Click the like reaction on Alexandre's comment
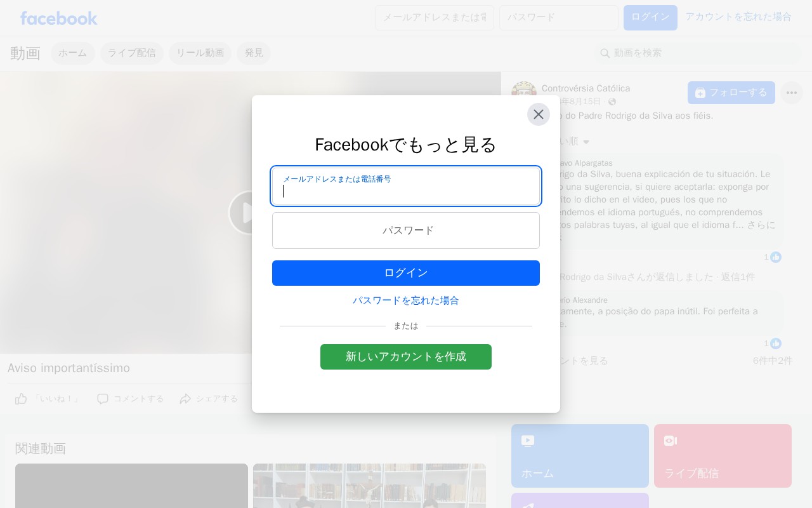This screenshot has height=508, width=812. [x=775, y=344]
